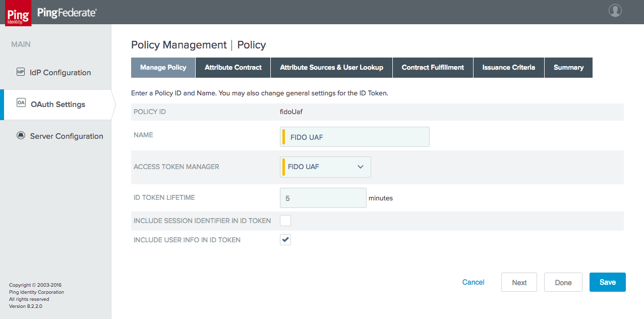Go to the Contract Fulfillment tab
Viewport: 644px width, 319px height.
(433, 68)
